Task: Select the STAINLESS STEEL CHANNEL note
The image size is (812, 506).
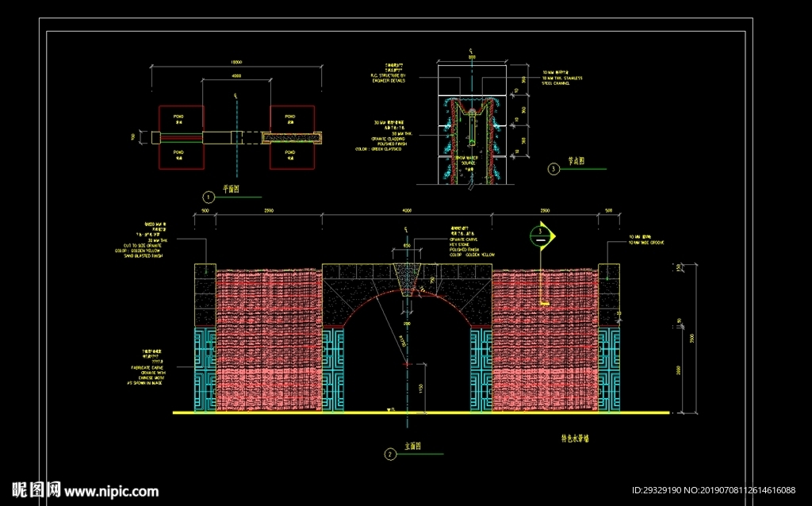Action: click(x=562, y=80)
